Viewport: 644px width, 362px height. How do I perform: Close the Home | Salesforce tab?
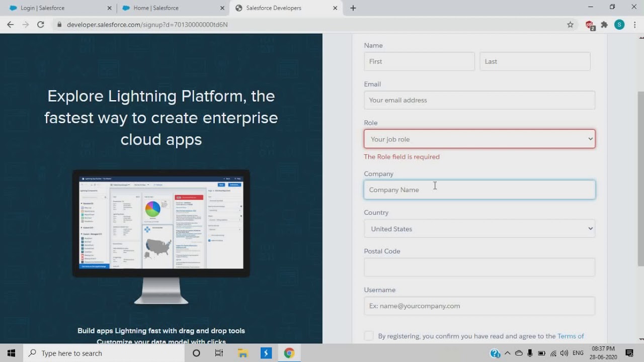[x=222, y=8]
